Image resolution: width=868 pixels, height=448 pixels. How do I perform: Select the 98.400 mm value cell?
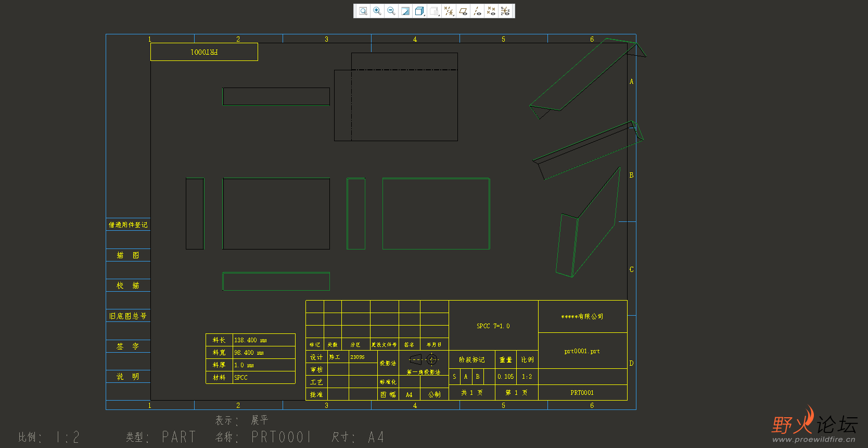pyautogui.click(x=264, y=353)
